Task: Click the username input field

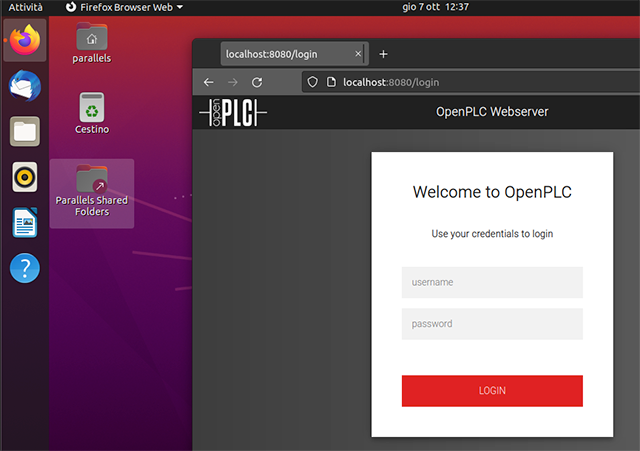Action: click(492, 282)
